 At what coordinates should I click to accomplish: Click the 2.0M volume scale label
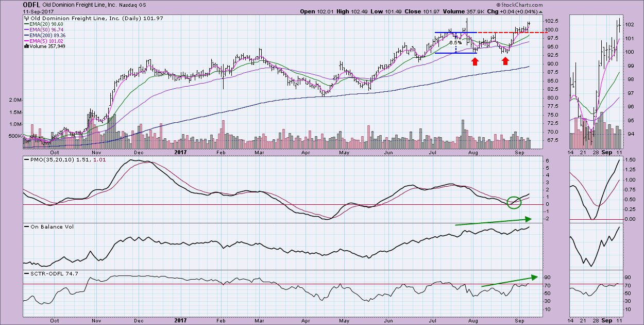(15, 100)
